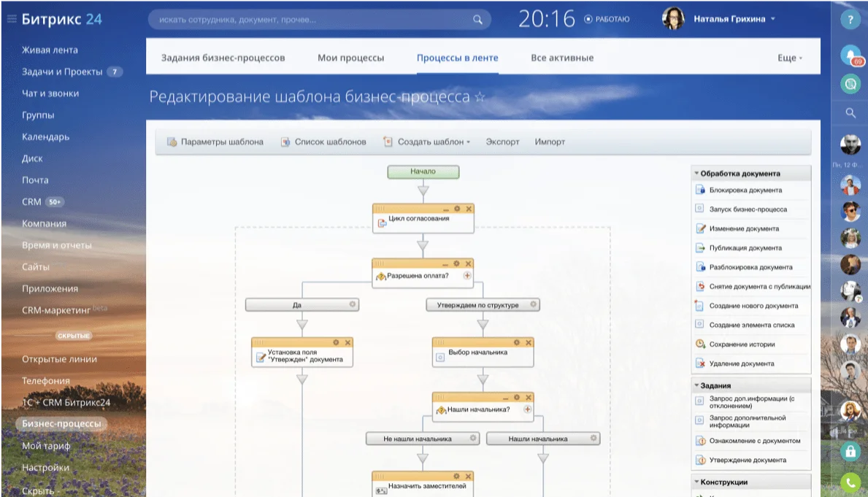Click the help question mark icon
The image size is (868, 497).
pos(849,20)
